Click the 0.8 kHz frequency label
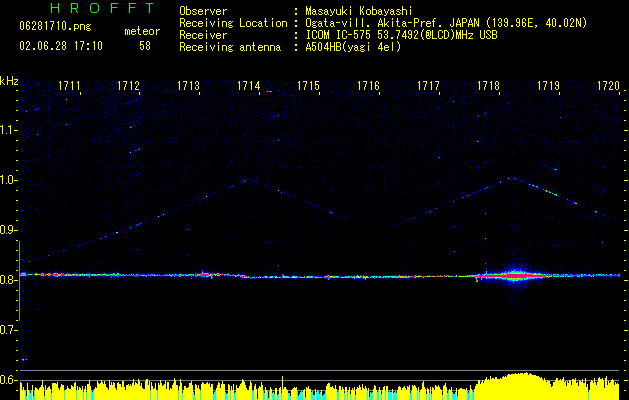Screen dimensions: 629x400 pyautogui.click(x=8, y=280)
